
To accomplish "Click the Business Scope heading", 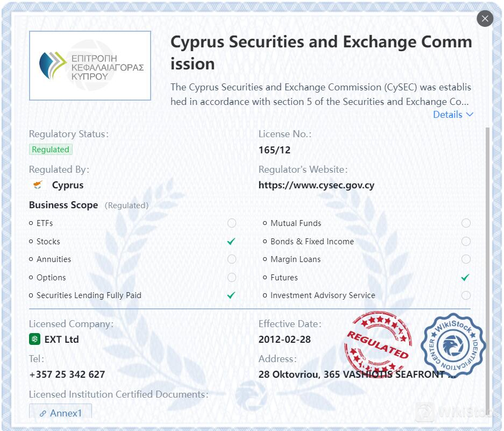I will point(63,205).
